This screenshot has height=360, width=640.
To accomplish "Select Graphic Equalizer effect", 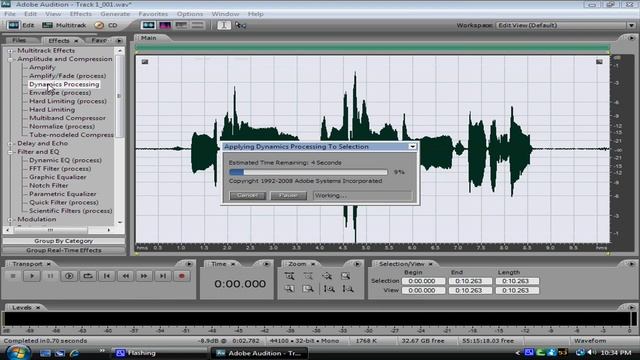I will 58,177.
